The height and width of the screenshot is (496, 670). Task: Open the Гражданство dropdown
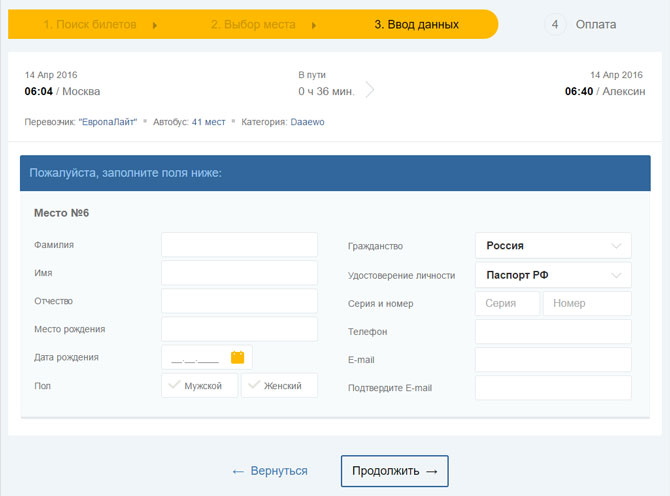pyautogui.click(x=552, y=245)
